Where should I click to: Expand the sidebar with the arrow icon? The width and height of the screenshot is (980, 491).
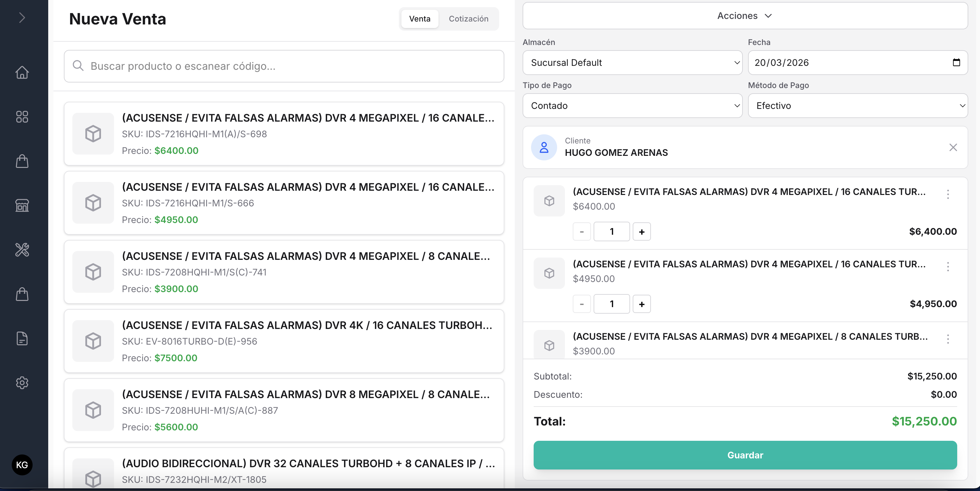pyautogui.click(x=22, y=18)
